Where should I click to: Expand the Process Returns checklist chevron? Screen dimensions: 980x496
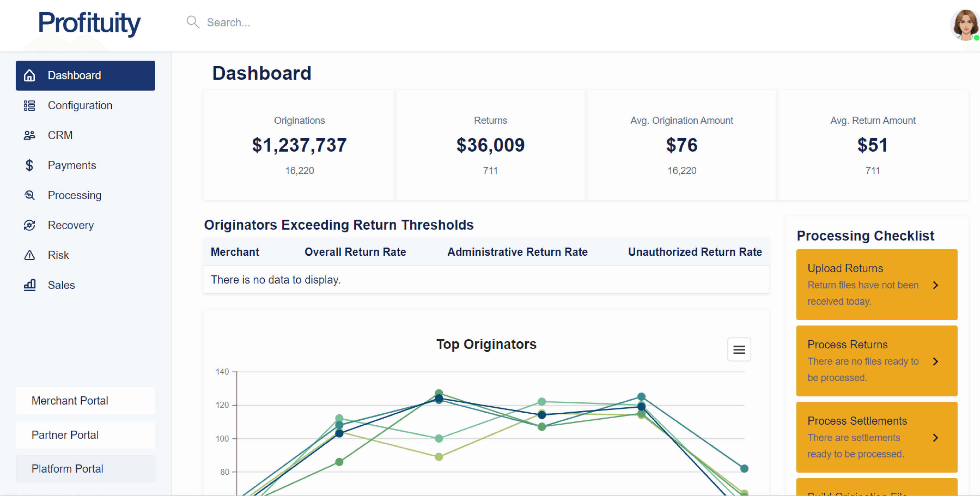tap(935, 361)
